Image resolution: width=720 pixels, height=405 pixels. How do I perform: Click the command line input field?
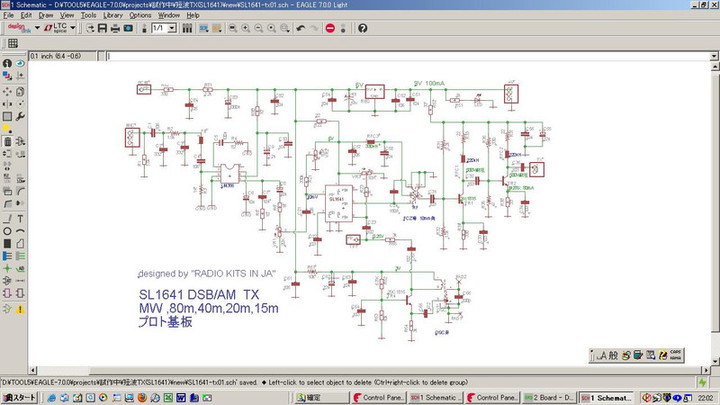[x=400, y=55]
